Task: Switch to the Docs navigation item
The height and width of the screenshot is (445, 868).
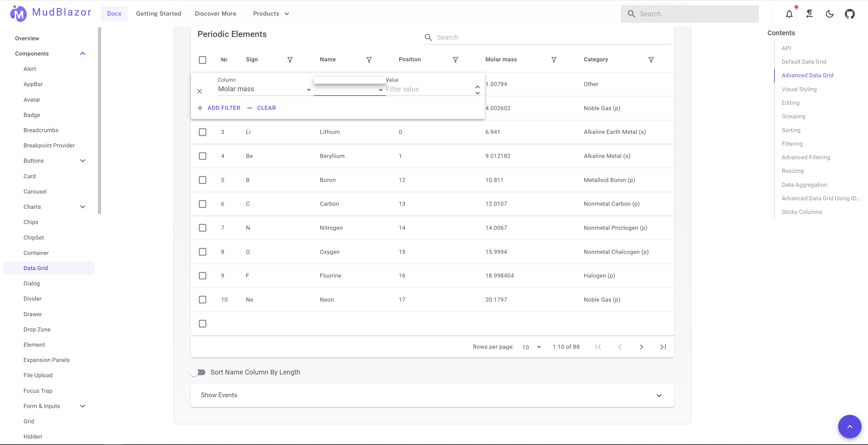Action: pos(114,14)
